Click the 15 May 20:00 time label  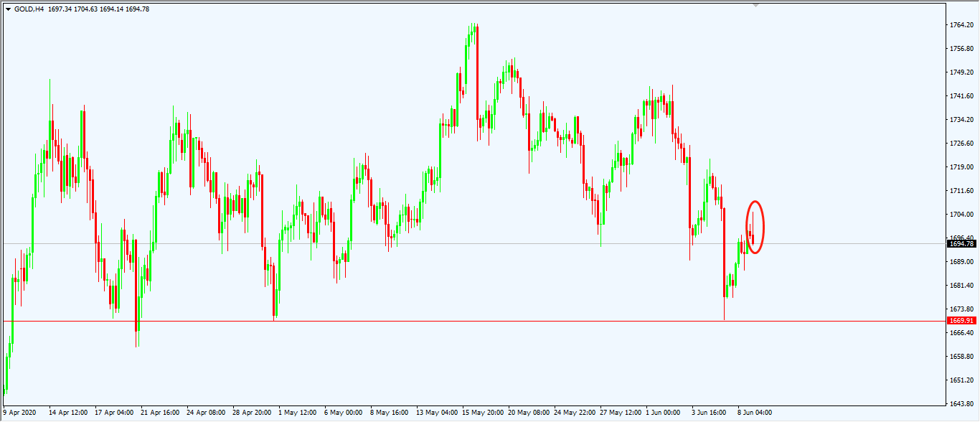click(483, 413)
